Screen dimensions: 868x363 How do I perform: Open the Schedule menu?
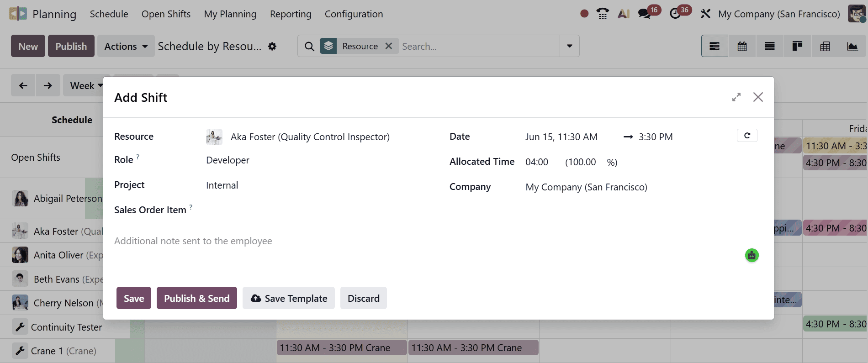109,14
